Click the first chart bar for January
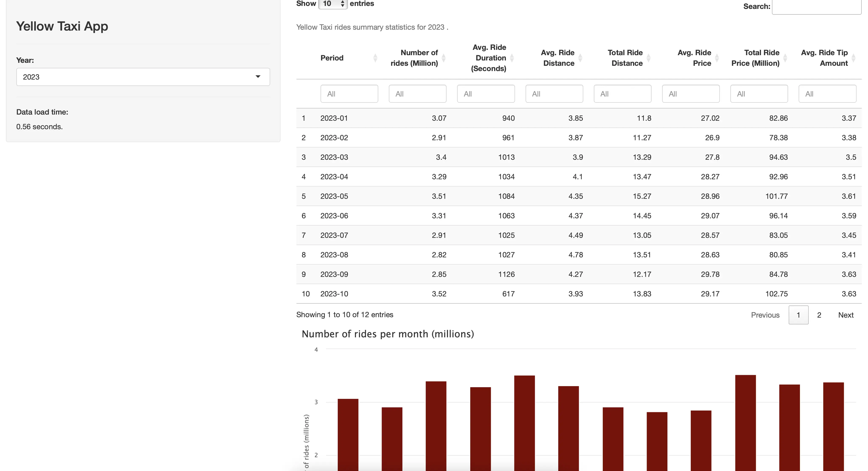 point(348,435)
